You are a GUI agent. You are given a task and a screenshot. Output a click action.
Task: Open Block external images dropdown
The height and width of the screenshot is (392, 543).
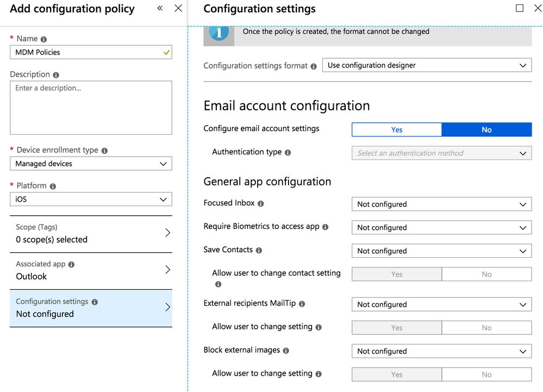click(x=442, y=351)
